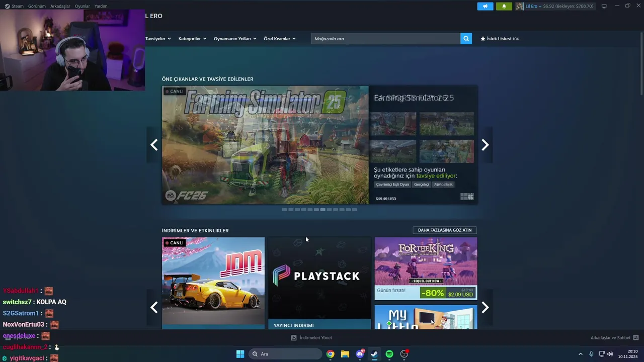
Task: Open the Windows Start button
Action: coord(240,354)
